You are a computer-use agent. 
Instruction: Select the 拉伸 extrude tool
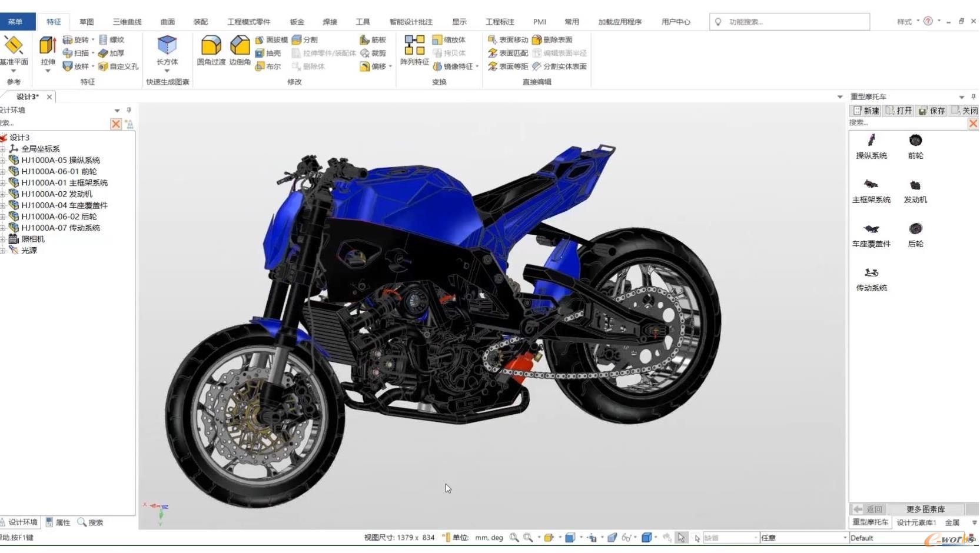(x=48, y=49)
